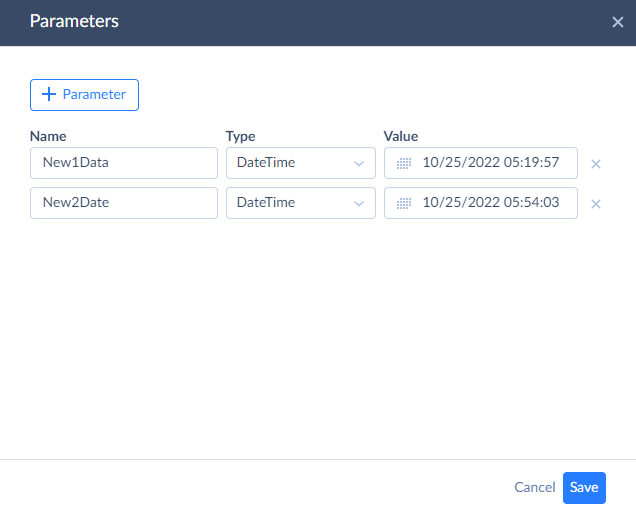Focus the New2Date name field

124,203
